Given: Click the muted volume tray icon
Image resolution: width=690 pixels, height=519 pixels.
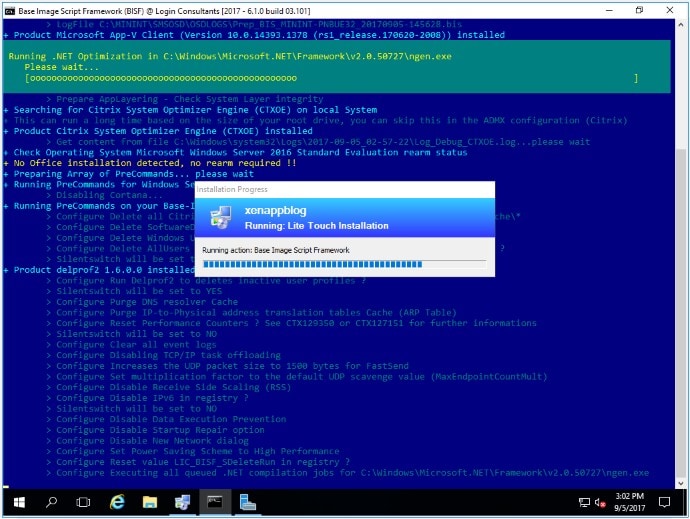Looking at the screenshot, I should 601,502.
